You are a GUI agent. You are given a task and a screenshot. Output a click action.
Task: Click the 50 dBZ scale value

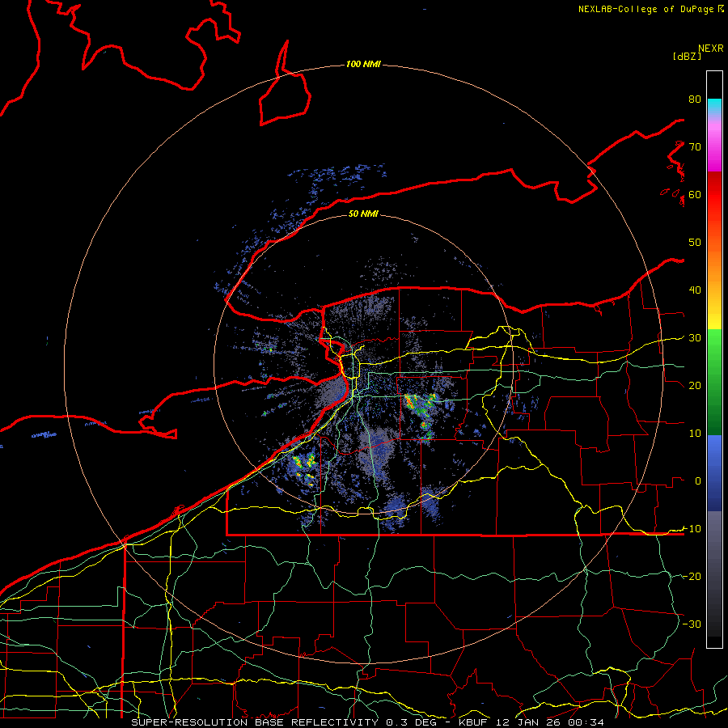695,243
